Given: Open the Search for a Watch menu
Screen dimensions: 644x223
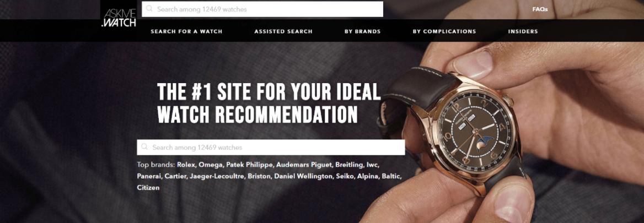Looking at the screenshot, I should click(186, 31).
